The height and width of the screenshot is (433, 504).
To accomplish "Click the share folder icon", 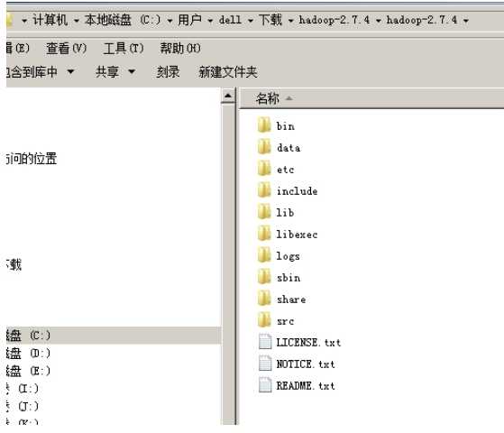I will (264, 299).
